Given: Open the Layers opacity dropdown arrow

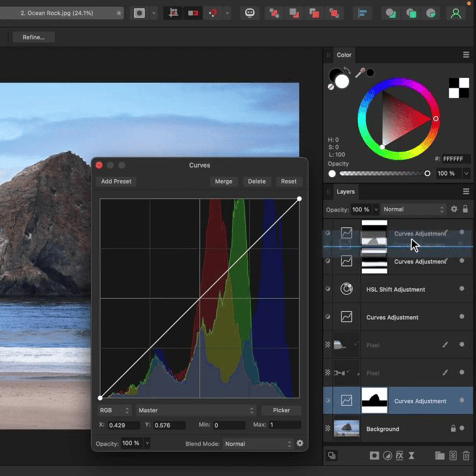Looking at the screenshot, I should click(x=376, y=209).
